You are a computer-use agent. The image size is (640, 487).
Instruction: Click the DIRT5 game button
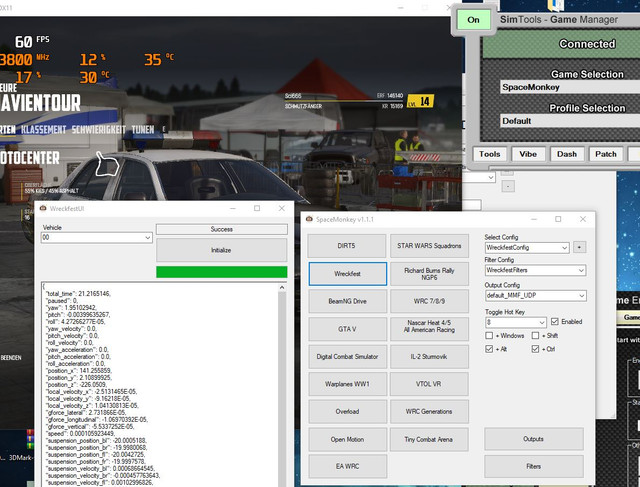tap(347, 246)
